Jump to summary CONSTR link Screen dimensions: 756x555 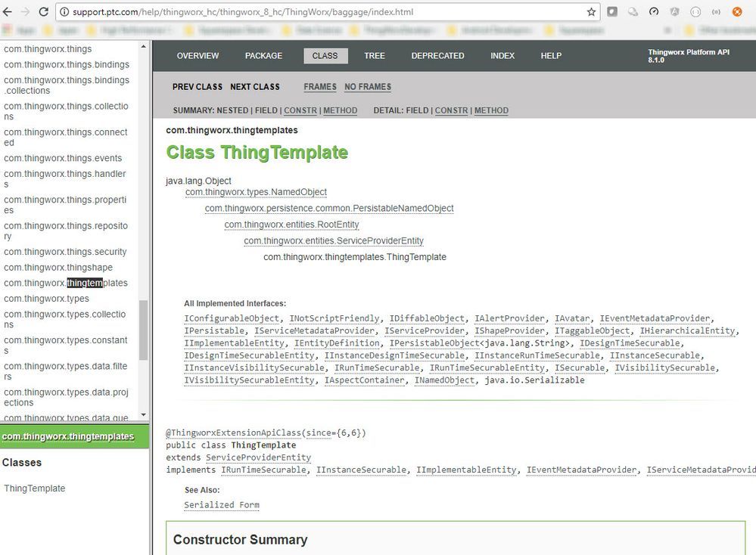point(300,110)
